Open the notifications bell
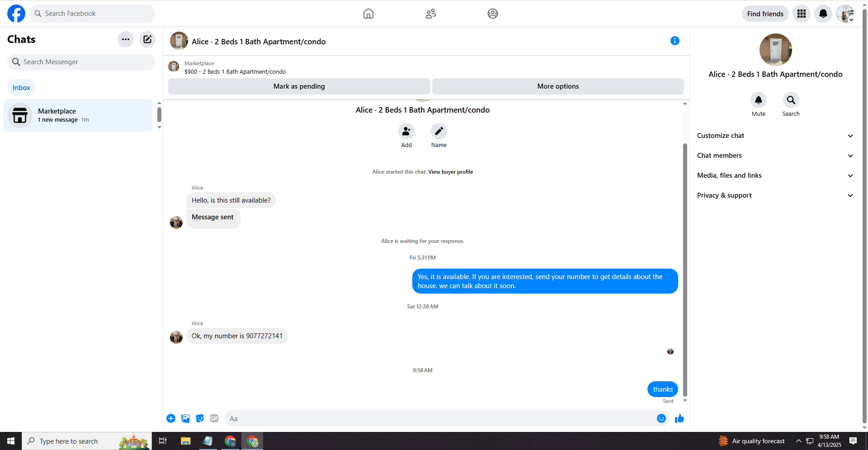Image resolution: width=868 pixels, height=450 pixels. point(823,14)
